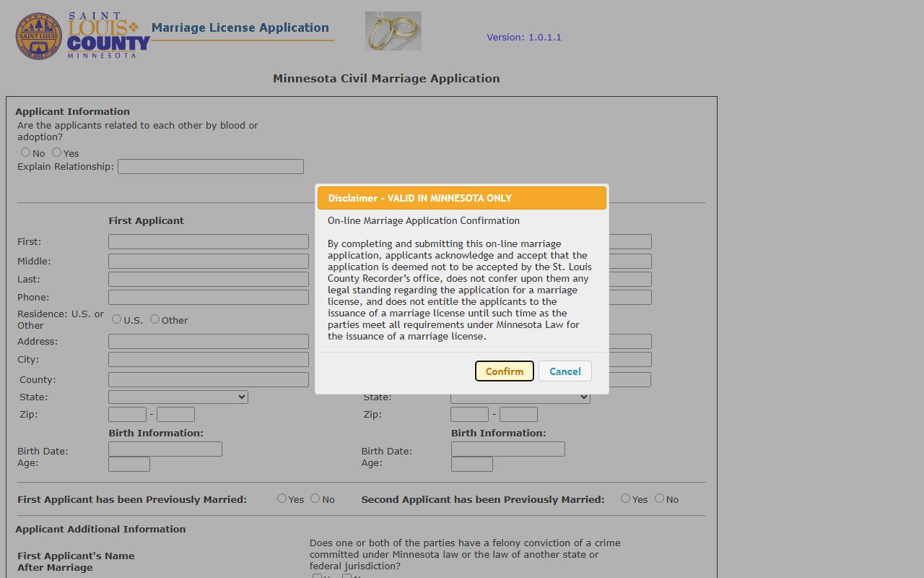Click First Applicant city field

pos(209,360)
